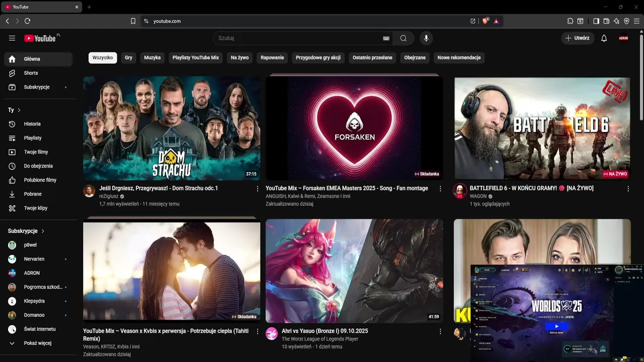Viewport: 644px width, 362px height.
Task: Toggle the browser sidebar panel
Action: pyautogui.click(x=596, y=21)
